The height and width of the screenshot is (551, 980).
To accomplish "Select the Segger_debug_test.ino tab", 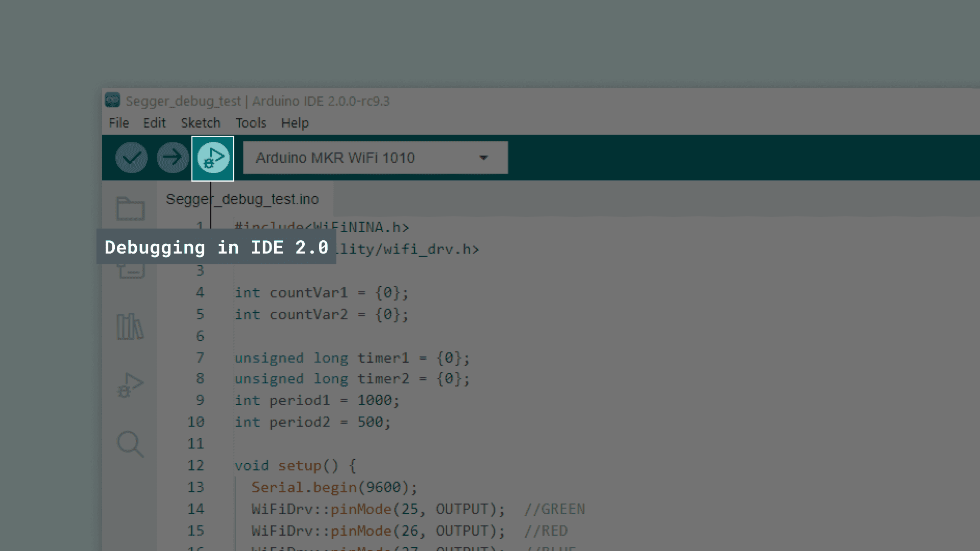I will coord(242,199).
